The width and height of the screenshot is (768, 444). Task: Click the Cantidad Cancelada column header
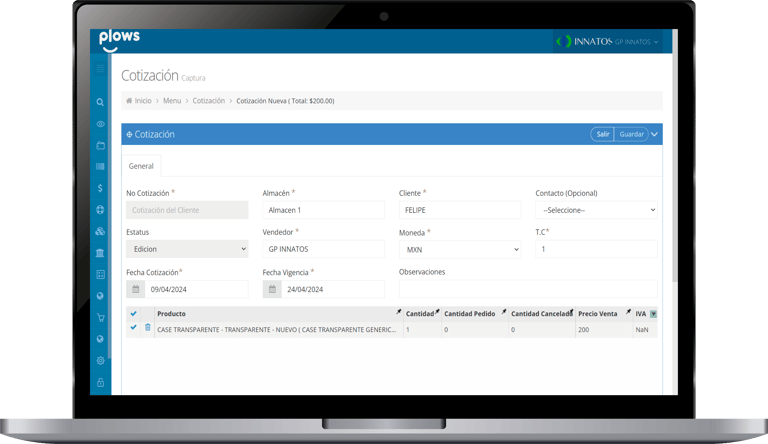[542, 314]
